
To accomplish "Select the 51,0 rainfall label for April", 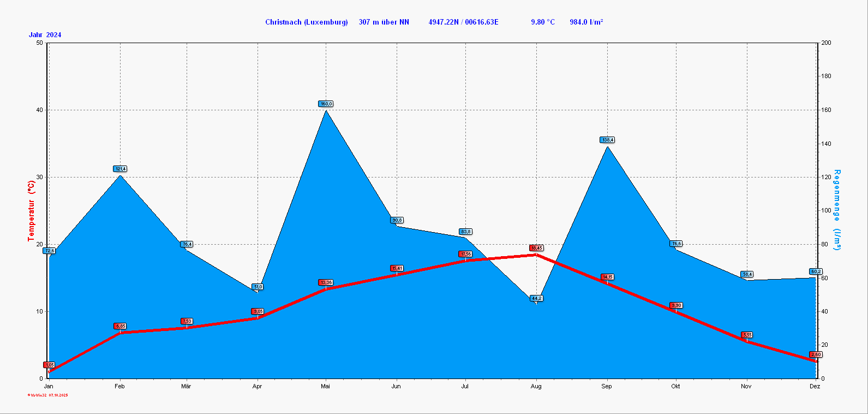I will [x=258, y=287].
